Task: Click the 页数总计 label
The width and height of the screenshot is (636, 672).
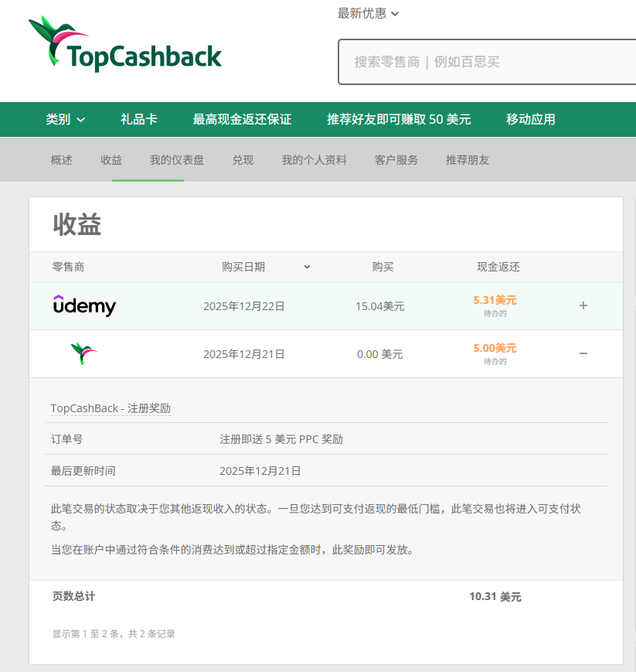Action: pos(73,596)
